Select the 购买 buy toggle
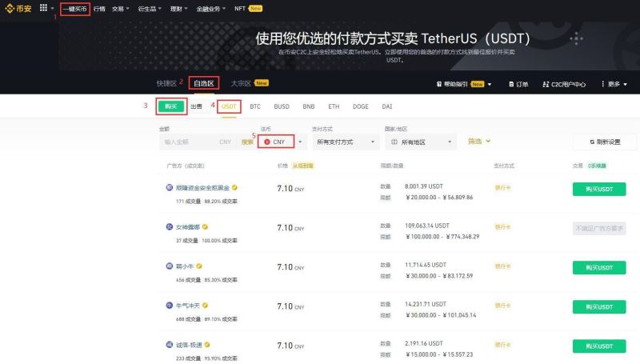Viewport: 640px width, 364px height. [171, 106]
